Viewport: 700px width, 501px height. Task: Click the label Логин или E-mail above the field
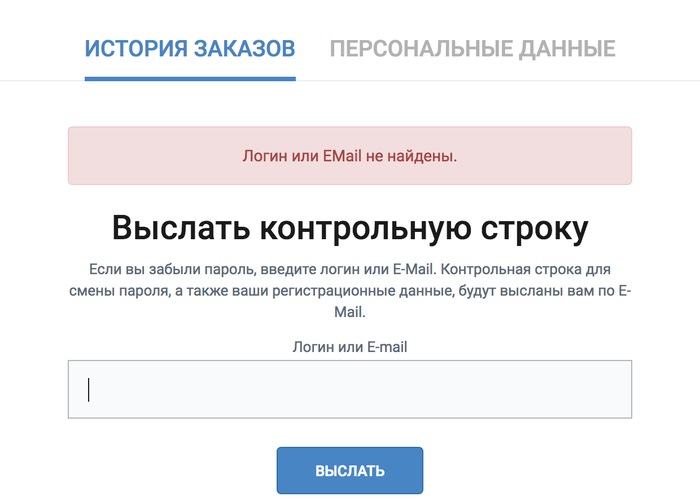click(x=350, y=348)
